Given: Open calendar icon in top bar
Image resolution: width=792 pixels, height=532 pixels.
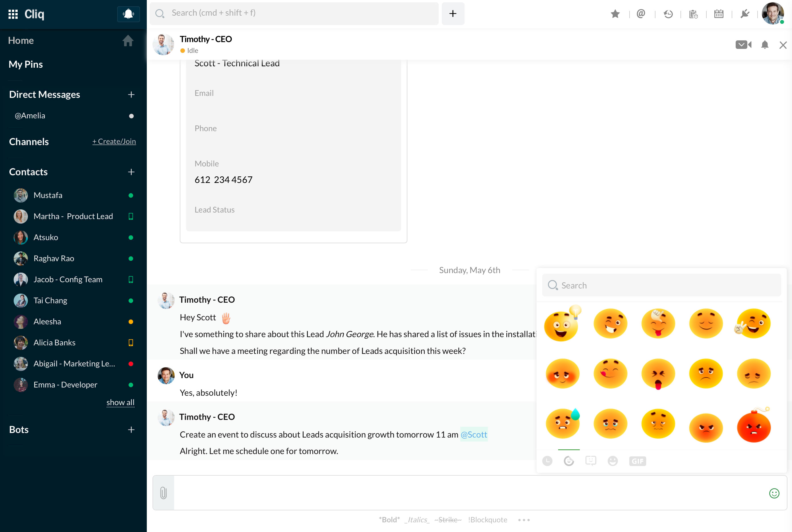Looking at the screenshot, I should tap(719, 14).
